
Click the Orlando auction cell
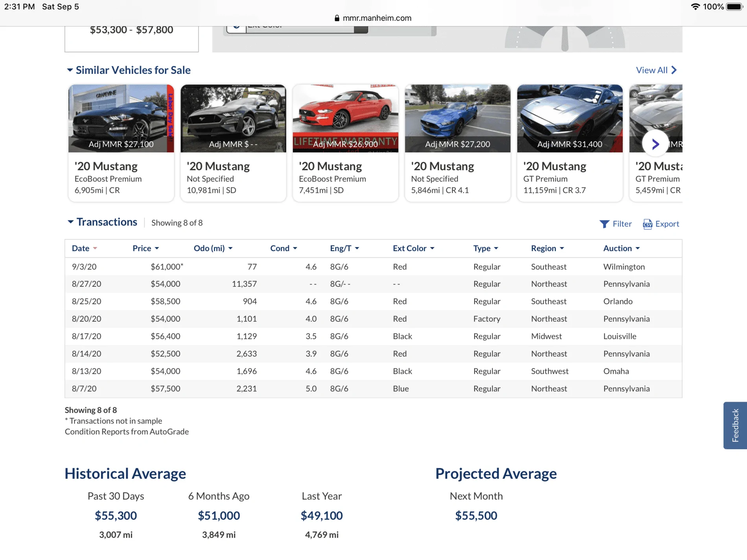pos(618,301)
